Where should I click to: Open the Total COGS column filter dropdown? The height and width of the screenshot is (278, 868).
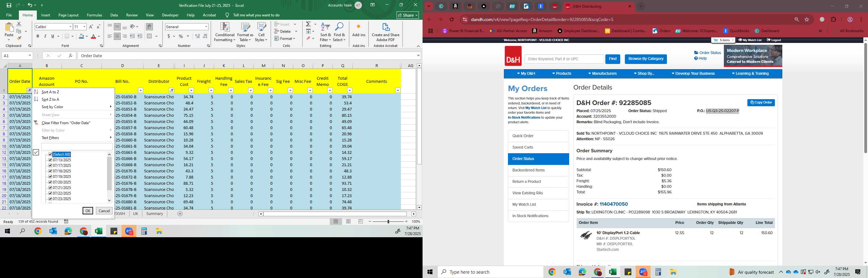[350, 90]
